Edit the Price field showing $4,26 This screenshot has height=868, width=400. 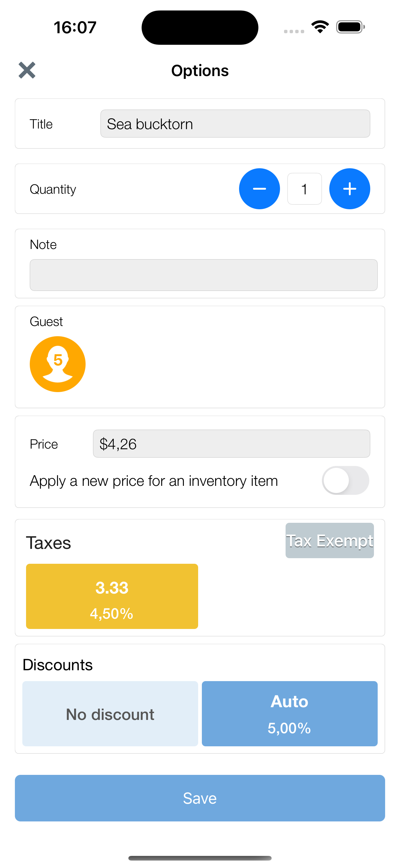tap(231, 444)
